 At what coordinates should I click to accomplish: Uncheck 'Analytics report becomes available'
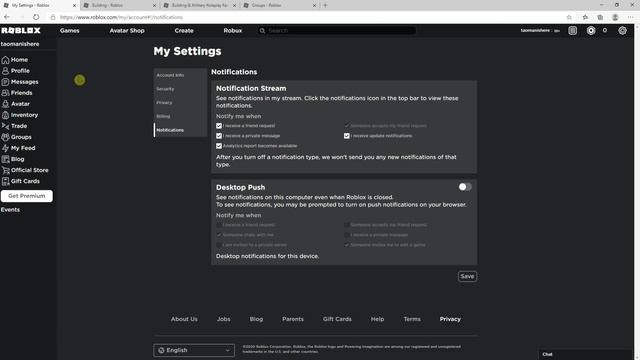pos(219,146)
